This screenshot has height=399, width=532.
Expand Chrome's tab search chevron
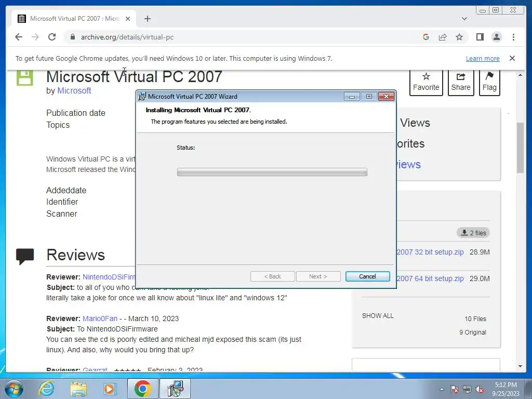pos(464,19)
